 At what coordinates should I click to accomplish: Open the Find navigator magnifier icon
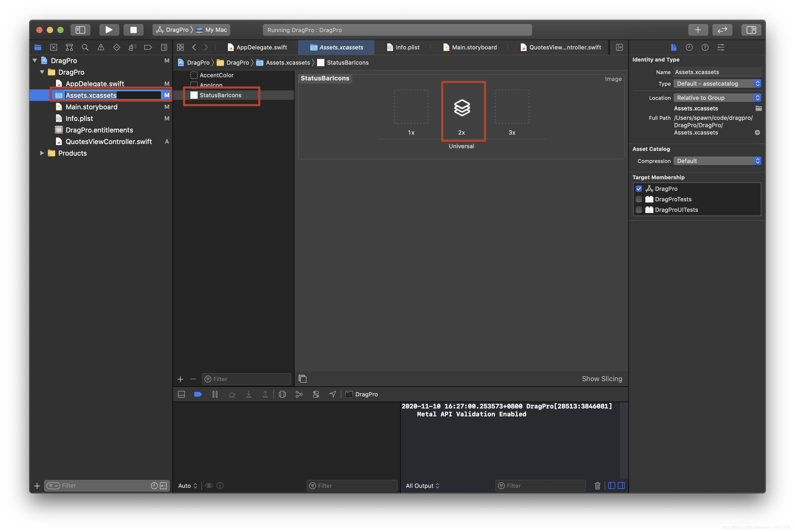tap(85, 48)
